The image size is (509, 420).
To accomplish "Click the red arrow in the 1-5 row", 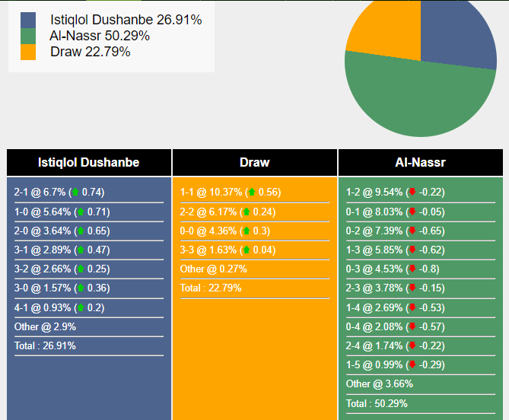I will point(412,364).
